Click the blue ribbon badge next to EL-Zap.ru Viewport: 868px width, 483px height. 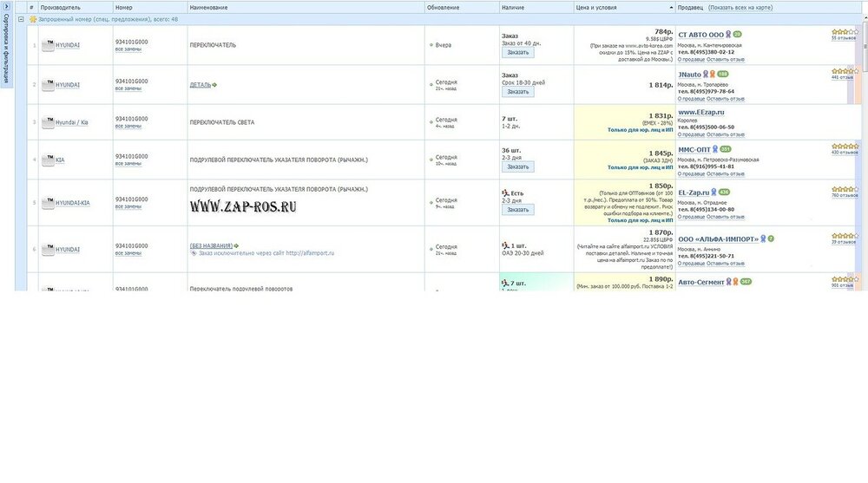(714, 193)
